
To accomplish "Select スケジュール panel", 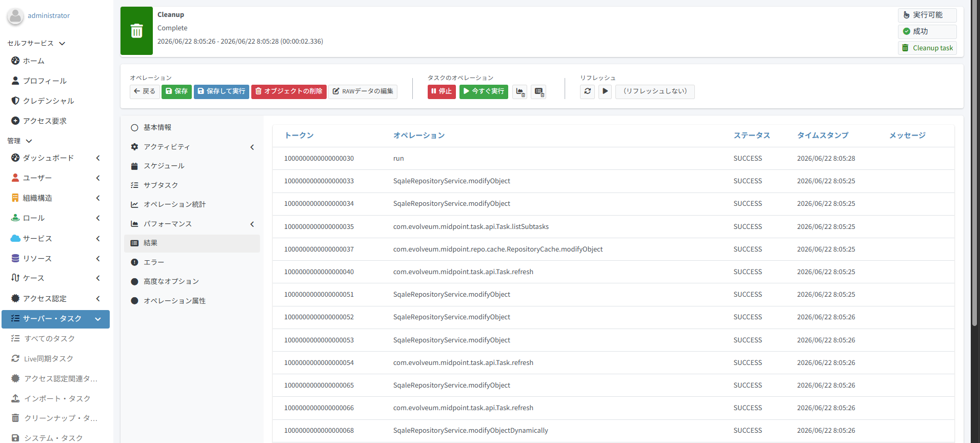I will (x=192, y=166).
